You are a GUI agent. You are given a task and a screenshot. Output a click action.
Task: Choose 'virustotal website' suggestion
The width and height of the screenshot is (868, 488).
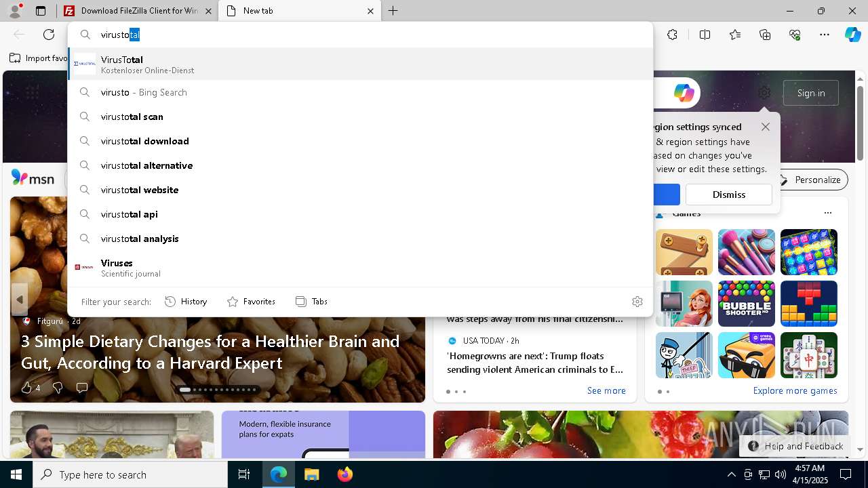(360, 190)
